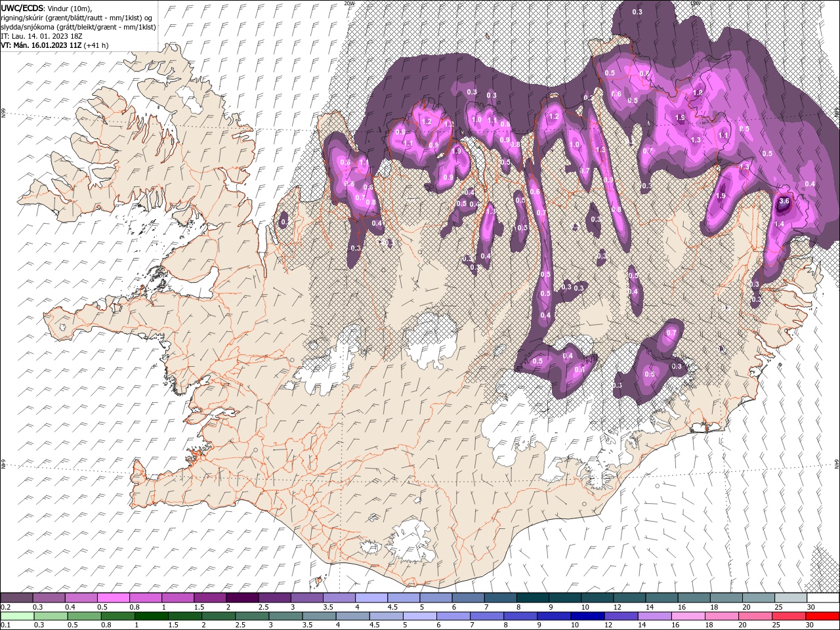Screen dimensions: 840x630
Task: Click the '(+41 h)' forecast offset text
Action: coord(96,45)
